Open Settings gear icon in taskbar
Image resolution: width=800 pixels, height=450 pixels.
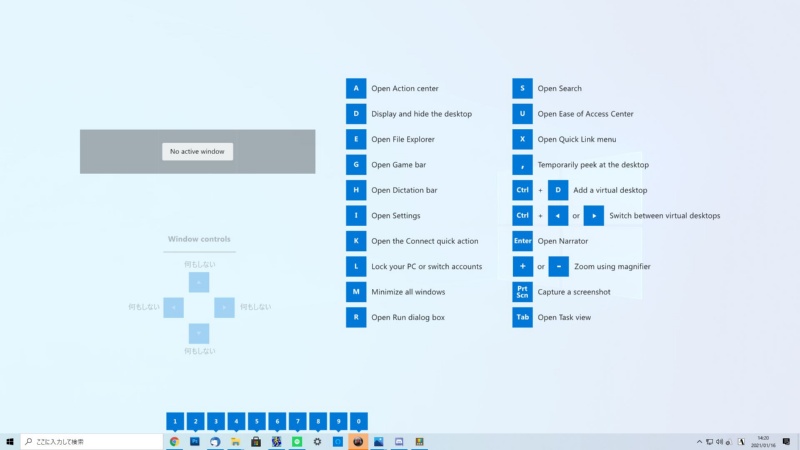(x=317, y=441)
